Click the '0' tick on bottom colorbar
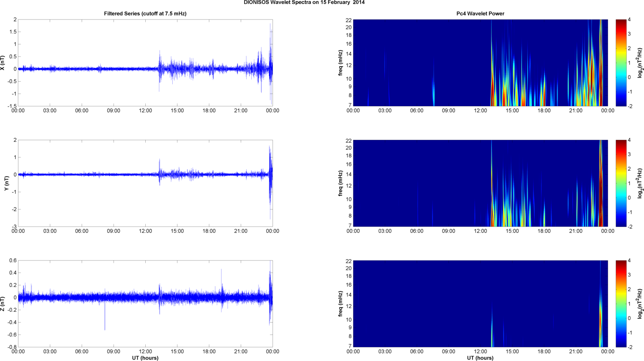Viewport: 644px width, 361px height. point(629,318)
